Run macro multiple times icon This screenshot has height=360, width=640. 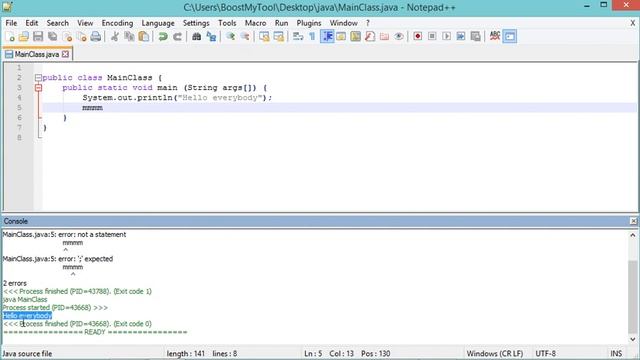(461, 37)
